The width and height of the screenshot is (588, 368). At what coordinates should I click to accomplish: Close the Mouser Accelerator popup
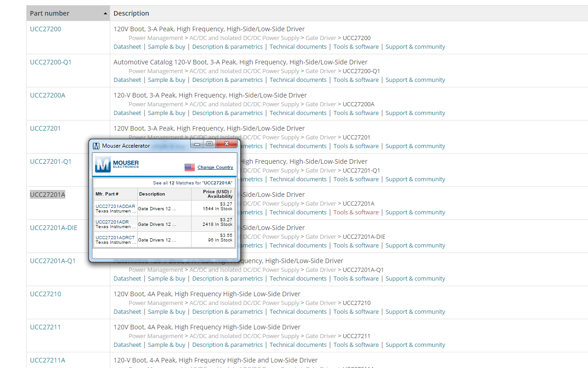pyautogui.click(x=226, y=144)
